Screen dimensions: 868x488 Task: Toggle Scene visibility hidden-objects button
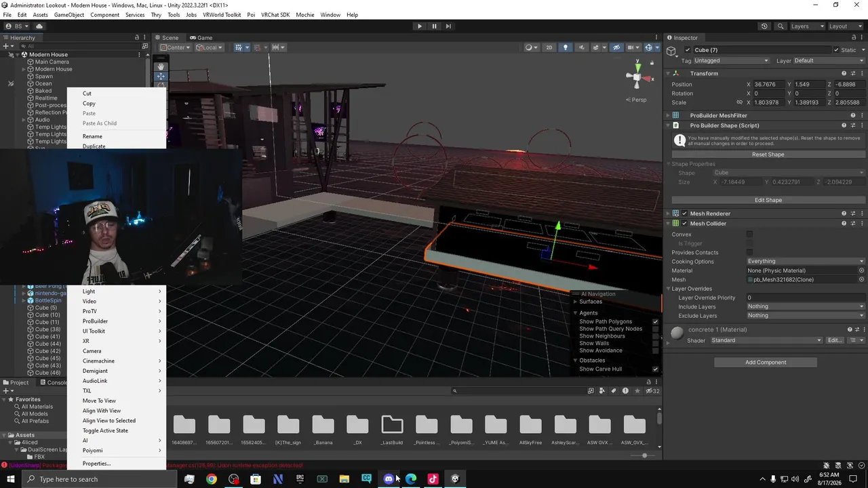[x=616, y=47]
